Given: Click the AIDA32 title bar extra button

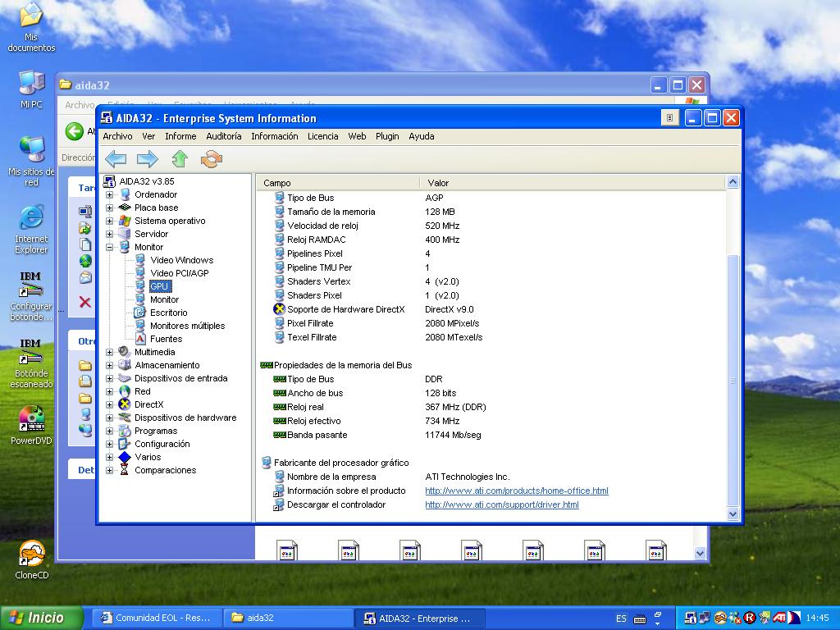Looking at the screenshot, I should (669, 118).
